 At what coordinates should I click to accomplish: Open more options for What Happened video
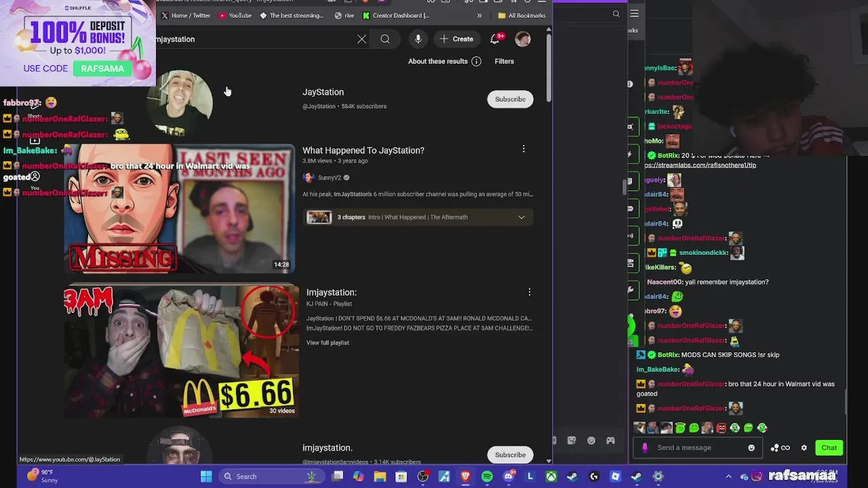[524, 149]
